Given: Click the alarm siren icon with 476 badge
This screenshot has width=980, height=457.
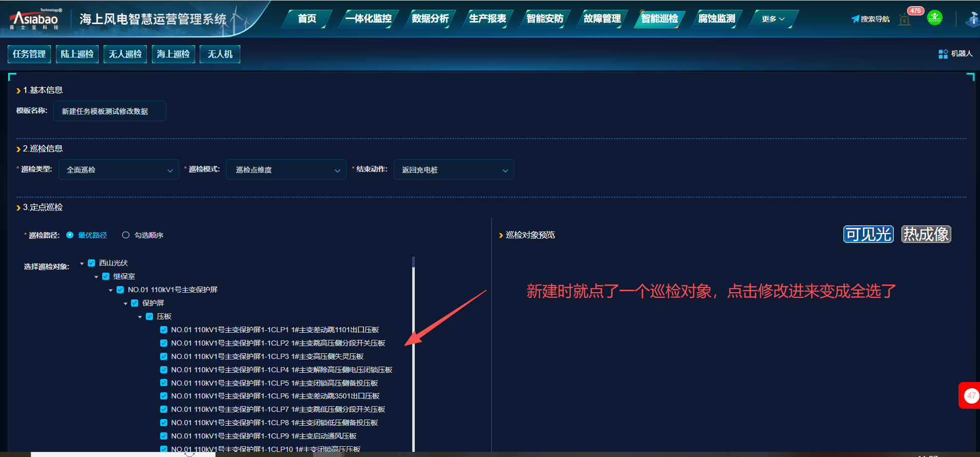Looking at the screenshot, I should [905, 20].
